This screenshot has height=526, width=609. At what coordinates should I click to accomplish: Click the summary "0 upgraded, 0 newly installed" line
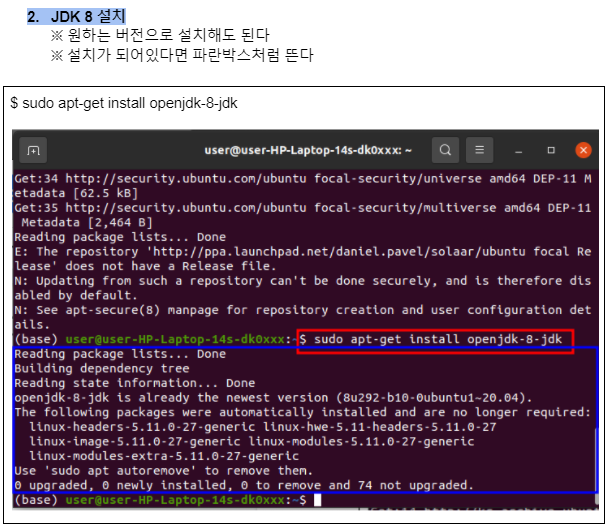244,485
